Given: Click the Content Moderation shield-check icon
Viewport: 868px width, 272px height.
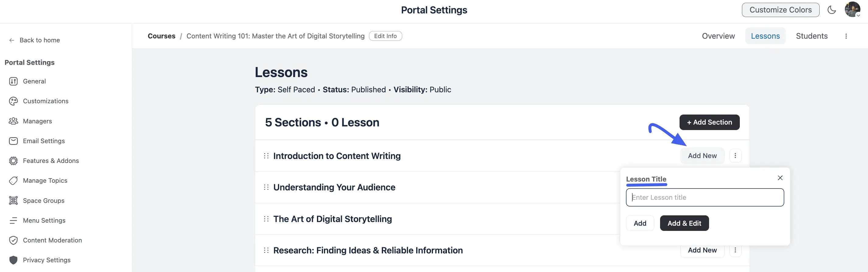Looking at the screenshot, I should click(13, 240).
